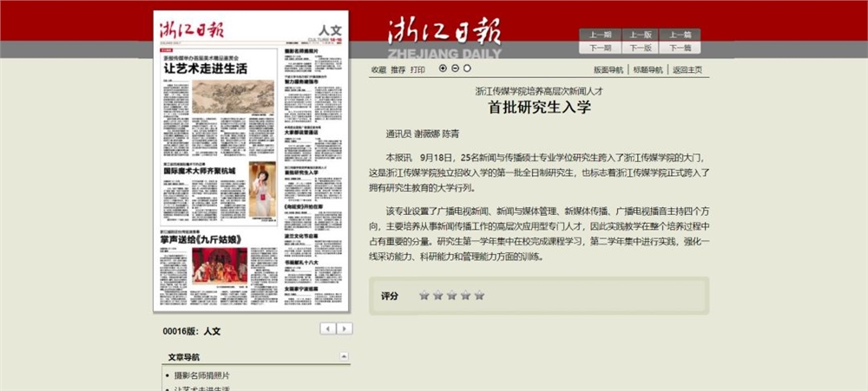This screenshot has width=868, height=391.
Task: Collapse the 文章导航 panel
Action: (x=344, y=356)
